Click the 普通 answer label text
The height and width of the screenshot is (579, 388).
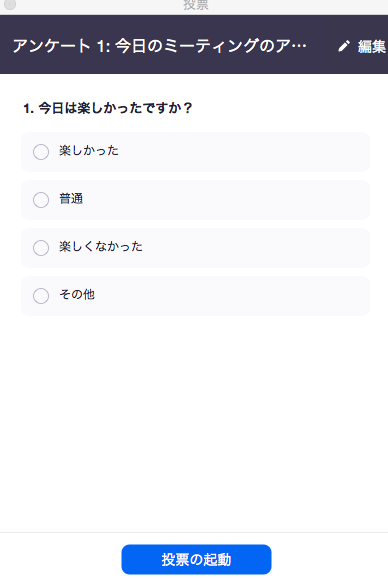point(71,199)
